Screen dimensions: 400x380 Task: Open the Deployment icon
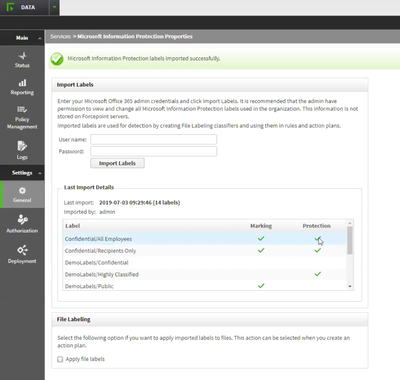(x=22, y=250)
